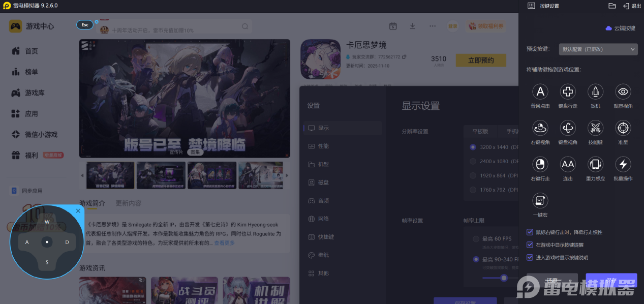The image size is (644, 304).
Task: Select the 重力感应 gravity sensor icon
Action: tap(595, 164)
